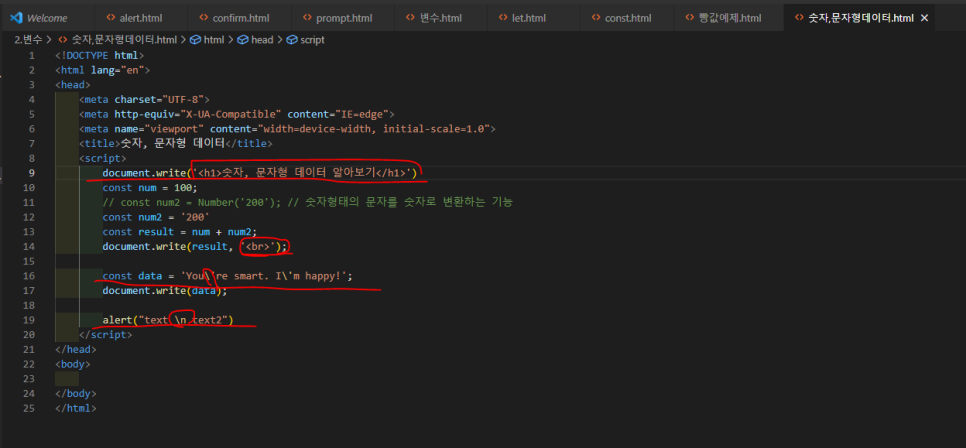966x448 pixels.
Task: Click 숫자,문자형데이터.html in breadcrumb
Action: tap(124, 39)
